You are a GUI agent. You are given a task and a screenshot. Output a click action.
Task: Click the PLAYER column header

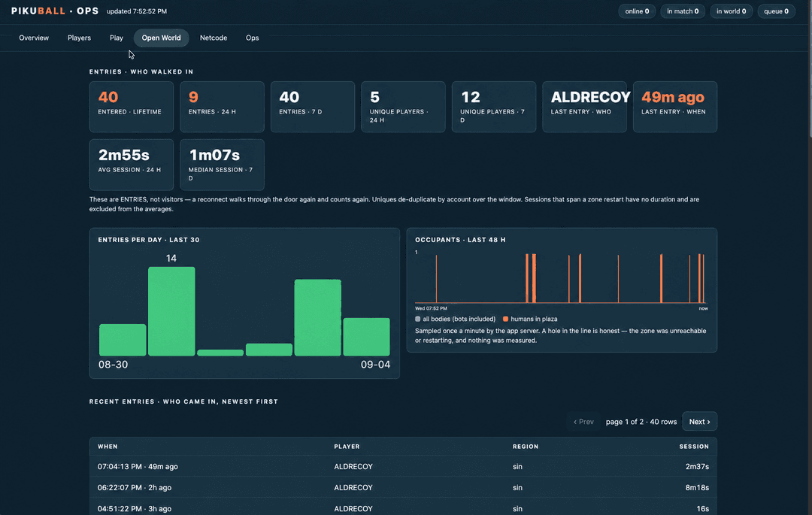point(347,446)
